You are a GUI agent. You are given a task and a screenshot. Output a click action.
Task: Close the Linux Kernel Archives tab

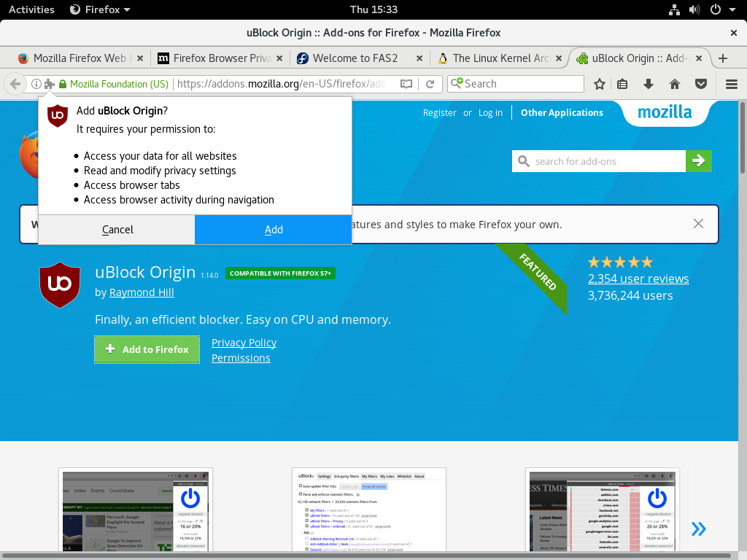(x=559, y=58)
